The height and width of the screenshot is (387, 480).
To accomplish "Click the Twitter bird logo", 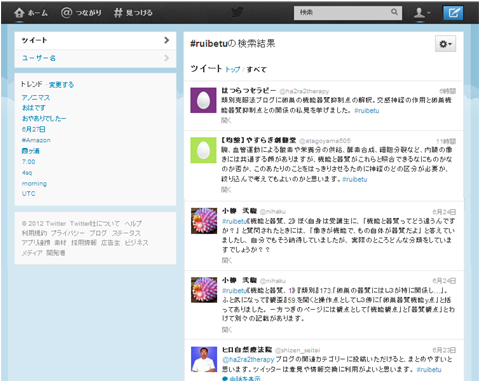I will click(x=237, y=13).
